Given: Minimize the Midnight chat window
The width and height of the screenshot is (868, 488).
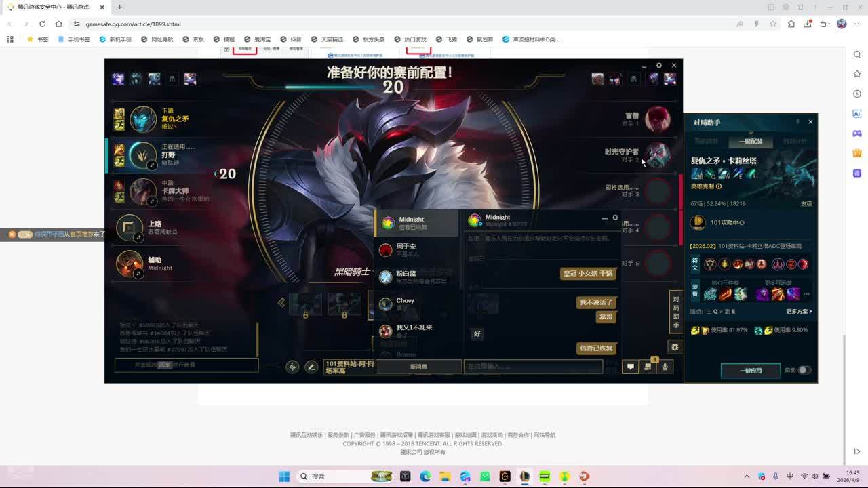Looking at the screenshot, I should (604, 218).
